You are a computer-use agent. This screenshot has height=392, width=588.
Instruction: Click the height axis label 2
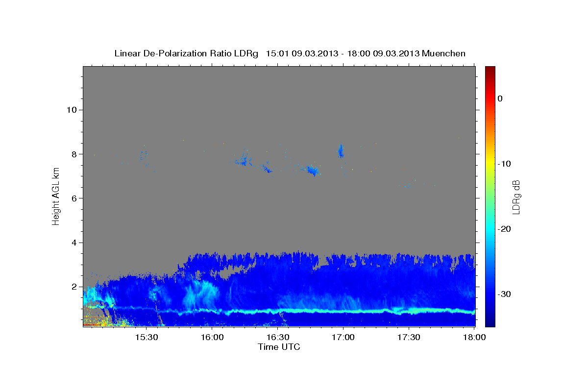[x=73, y=287]
